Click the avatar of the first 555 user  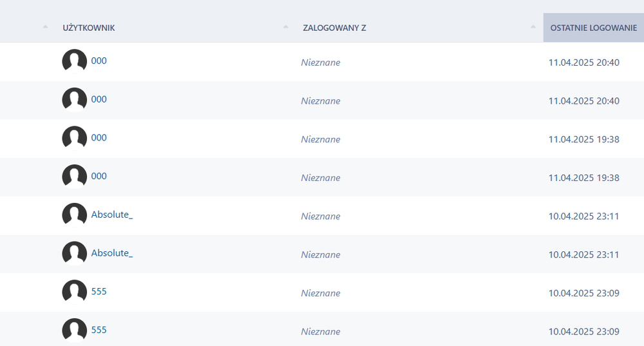[x=74, y=292]
